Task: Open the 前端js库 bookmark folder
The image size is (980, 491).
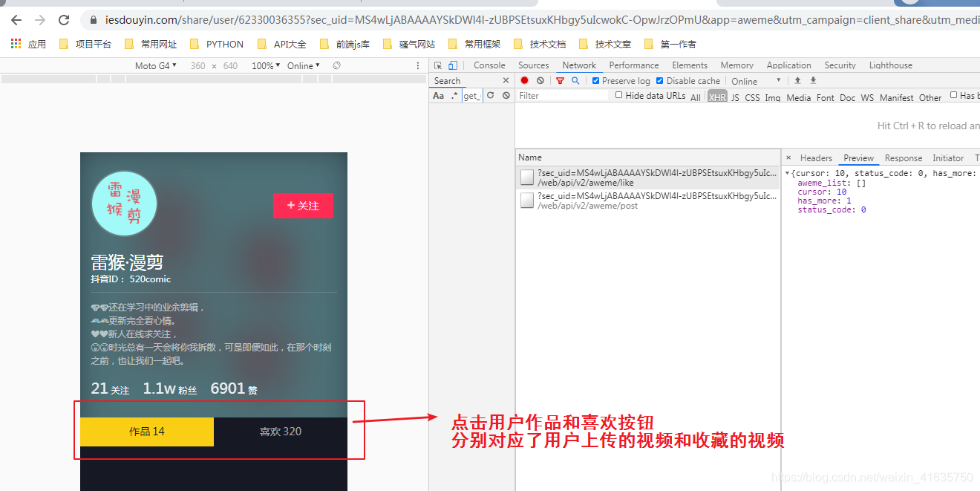Action: pos(344,45)
